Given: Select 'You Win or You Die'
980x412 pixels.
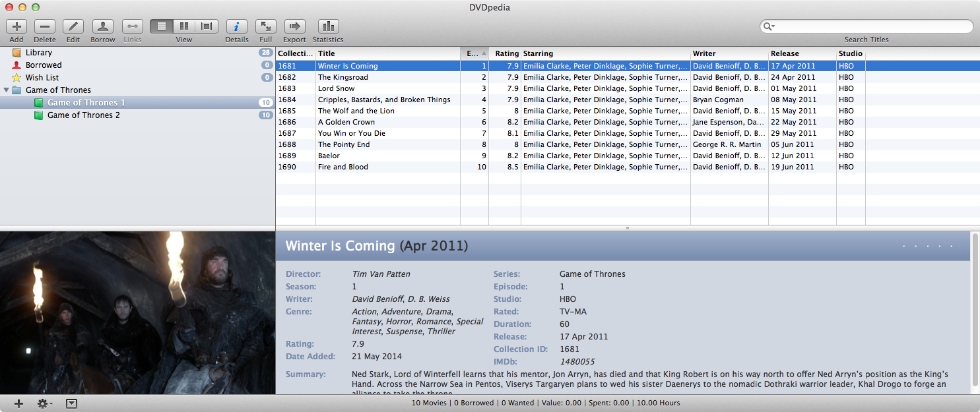Looking at the screenshot, I should coord(628,133).
